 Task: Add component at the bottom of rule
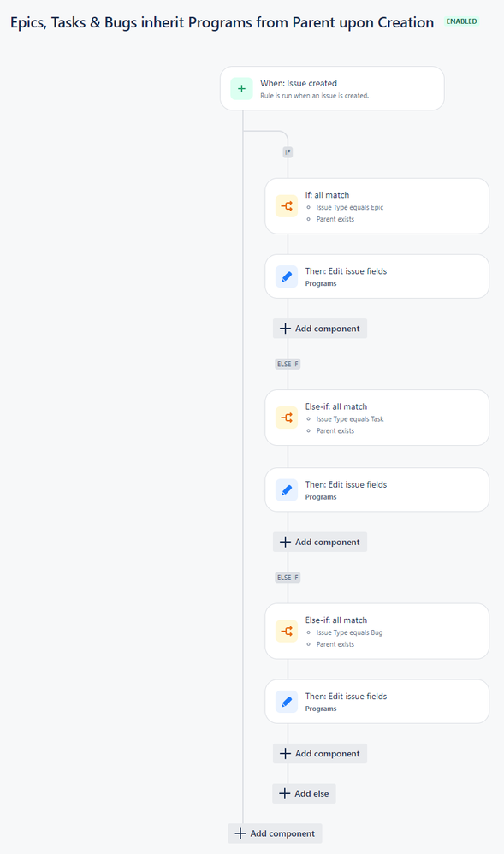[276, 833]
